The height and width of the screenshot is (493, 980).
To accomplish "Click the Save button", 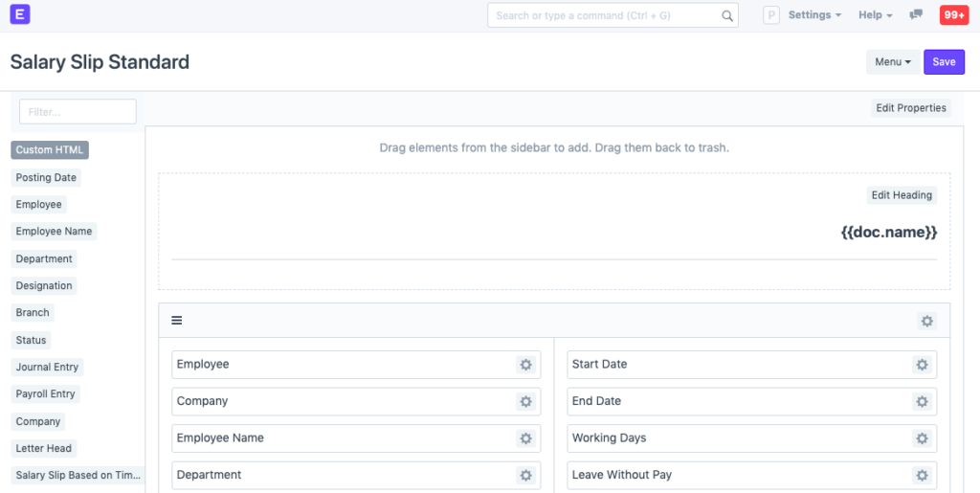I will coord(944,62).
